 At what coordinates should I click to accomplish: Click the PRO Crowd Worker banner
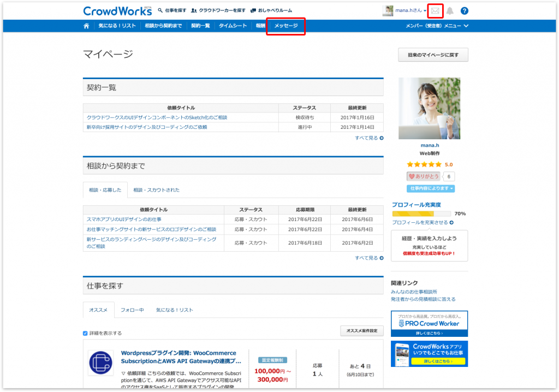pyautogui.click(x=429, y=323)
